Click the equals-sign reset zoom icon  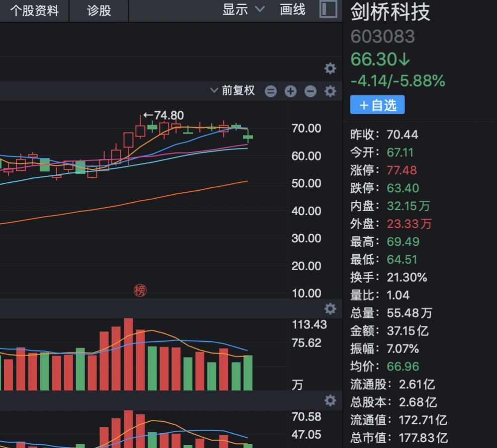click(x=271, y=91)
